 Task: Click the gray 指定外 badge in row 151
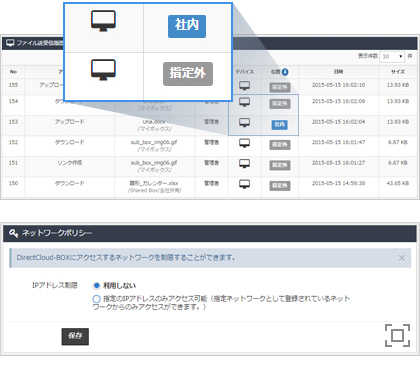(280, 165)
